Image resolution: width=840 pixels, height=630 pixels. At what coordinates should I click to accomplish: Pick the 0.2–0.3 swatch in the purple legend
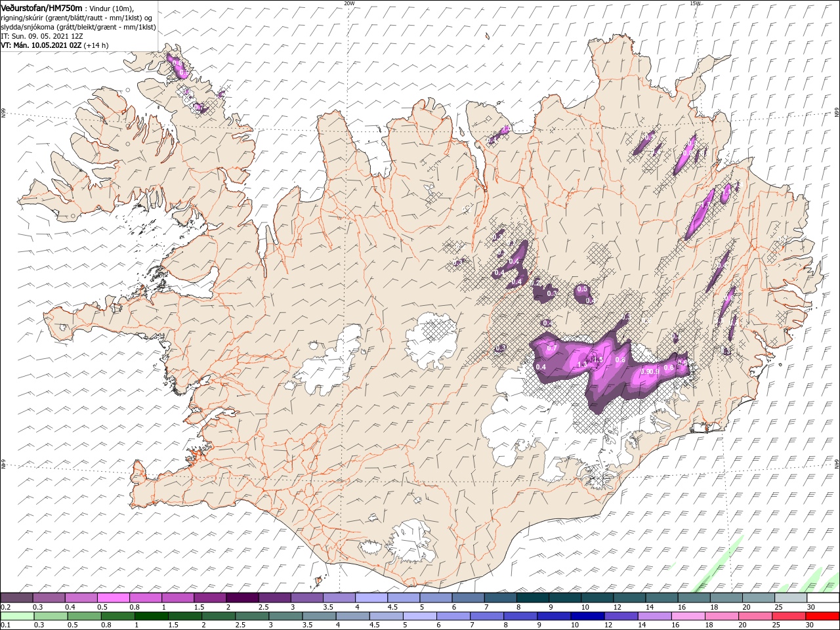[16, 598]
